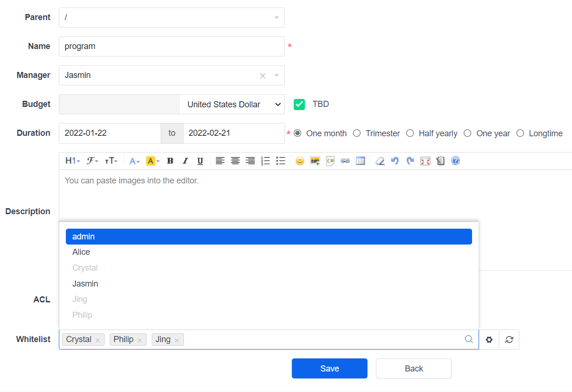Open the editor help icon
Viewport: 572px width, 392px height.
pos(455,161)
